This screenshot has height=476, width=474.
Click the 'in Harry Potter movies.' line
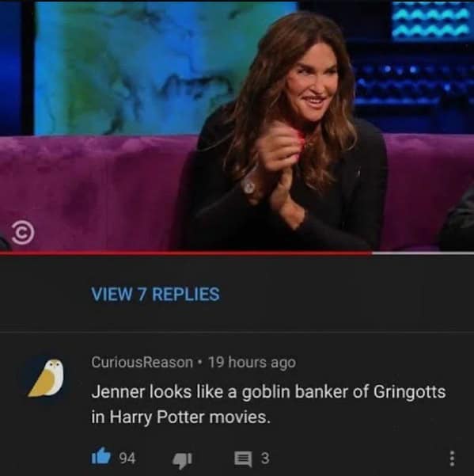(x=180, y=417)
